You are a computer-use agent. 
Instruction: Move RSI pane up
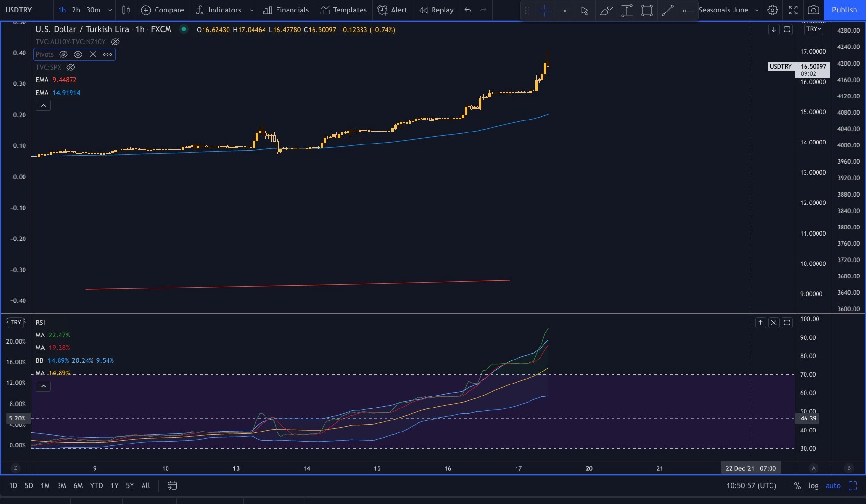(x=760, y=323)
